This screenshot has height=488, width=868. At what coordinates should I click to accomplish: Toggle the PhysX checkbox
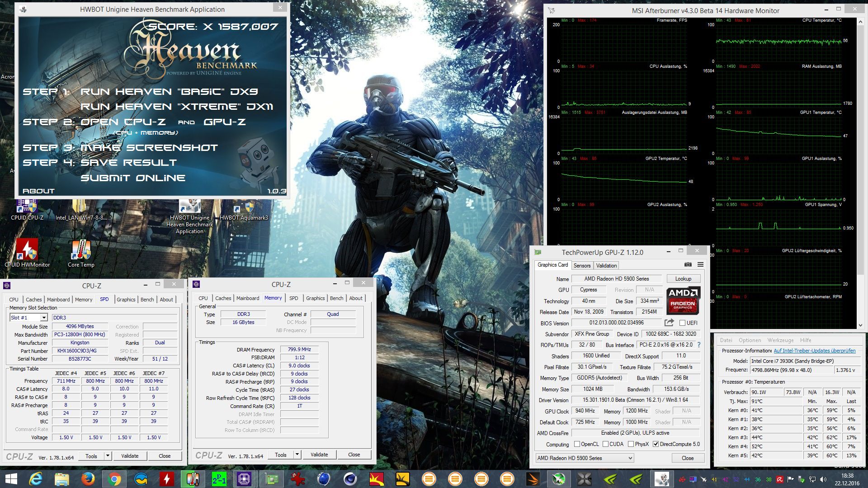[631, 444]
